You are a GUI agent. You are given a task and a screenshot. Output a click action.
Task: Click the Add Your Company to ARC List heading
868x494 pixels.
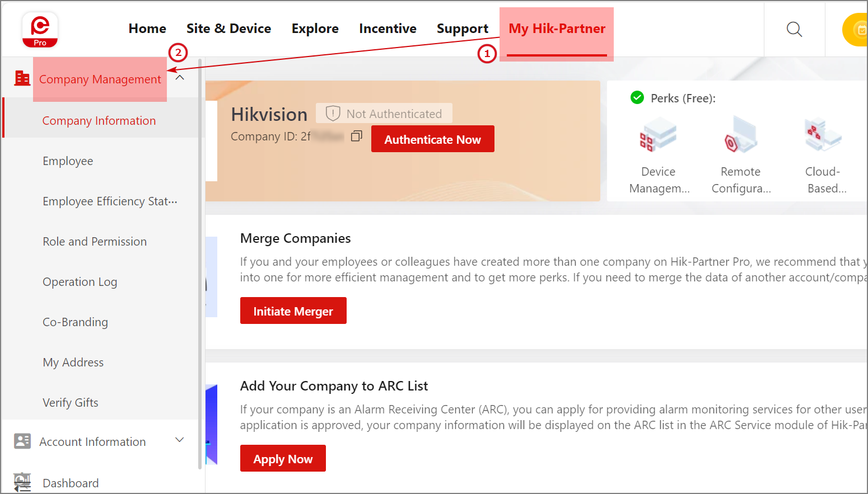click(x=334, y=386)
